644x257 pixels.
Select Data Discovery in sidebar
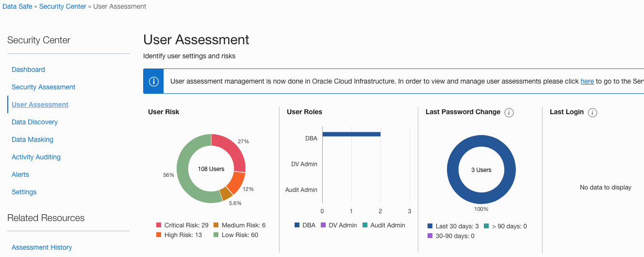coord(34,122)
